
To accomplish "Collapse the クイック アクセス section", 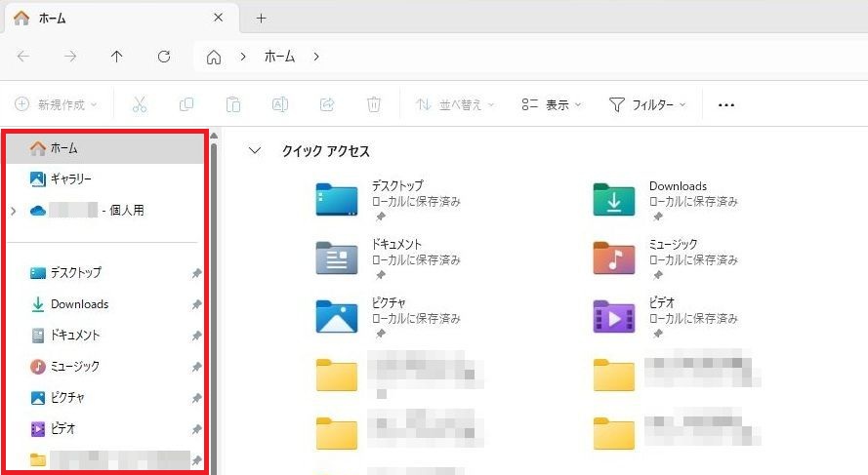I will pos(256,151).
